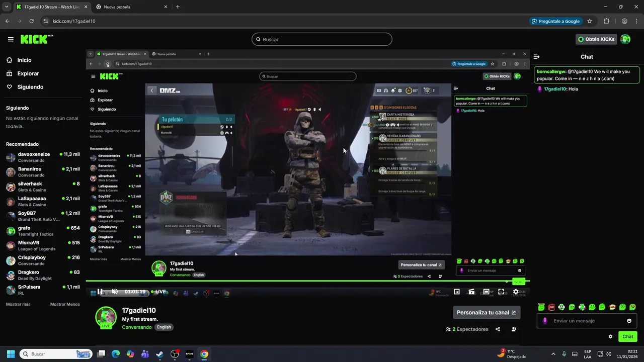
Task: Click the clip button in the player
Action: [471, 292]
